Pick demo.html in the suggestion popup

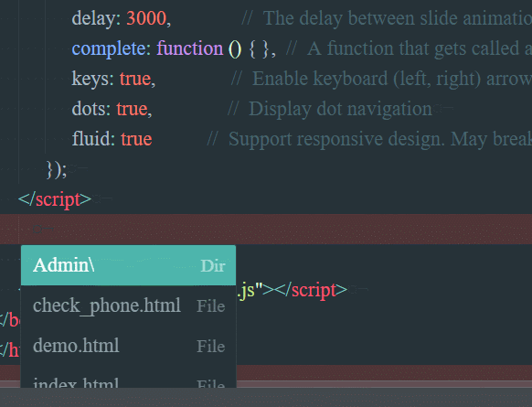(128, 346)
